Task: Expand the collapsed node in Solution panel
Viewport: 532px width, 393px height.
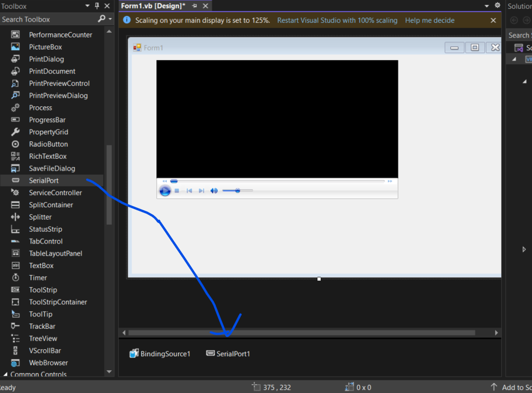Action: [x=524, y=249]
